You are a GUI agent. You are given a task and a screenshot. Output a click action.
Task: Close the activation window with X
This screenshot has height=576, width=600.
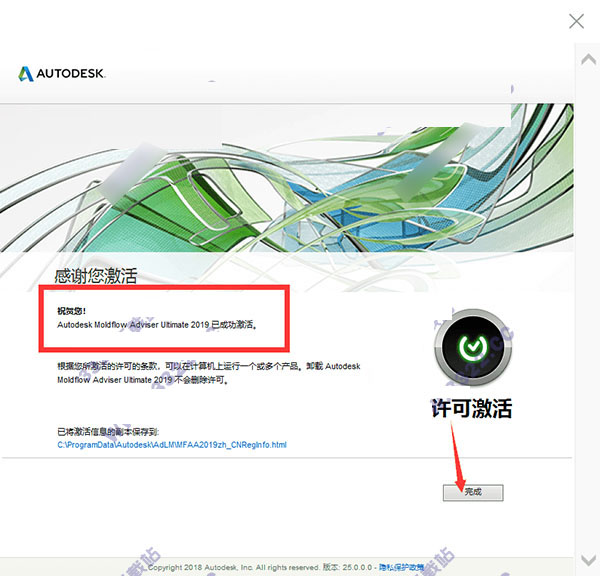tap(576, 21)
